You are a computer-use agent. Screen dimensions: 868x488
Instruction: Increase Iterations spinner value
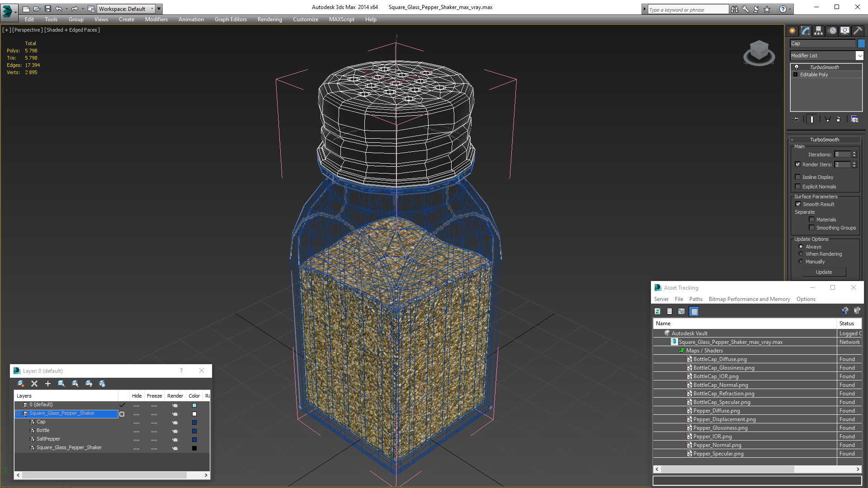tap(854, 153)
